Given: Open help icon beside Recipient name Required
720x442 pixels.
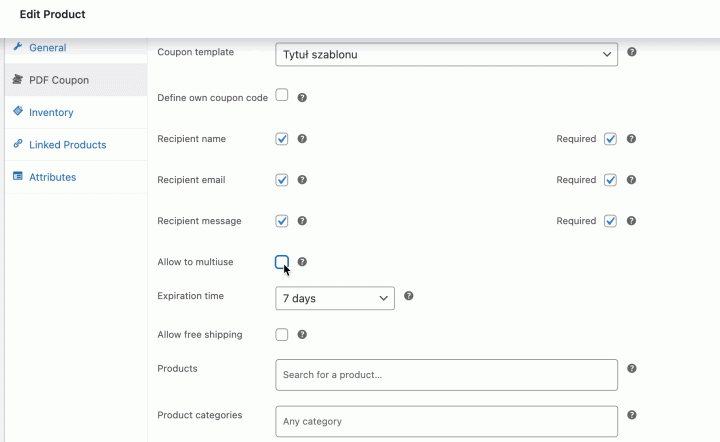Looking at the screenshot, I should (x=631, y=139).
